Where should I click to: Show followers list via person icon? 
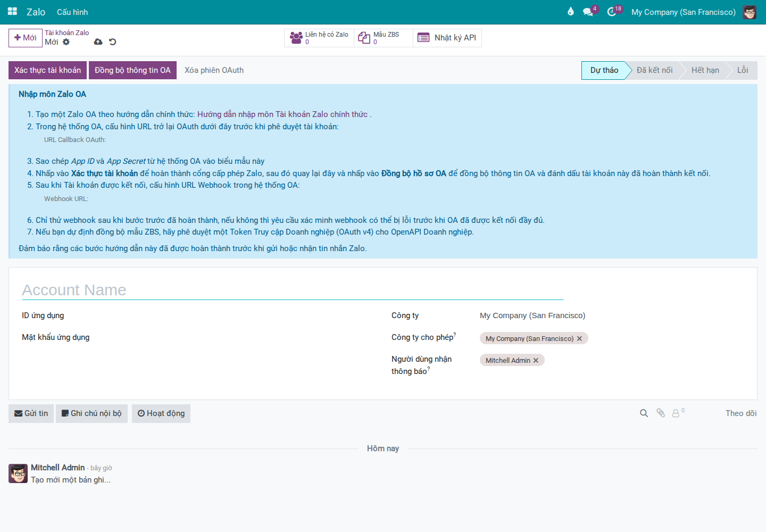(678, 413)
